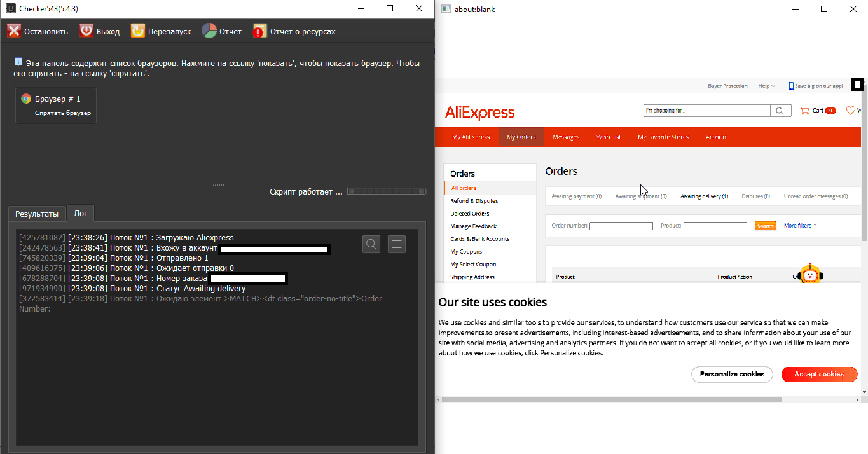
Task: Click Buyer Protection link
Action: pyautogui.click(x=727, y=86)
